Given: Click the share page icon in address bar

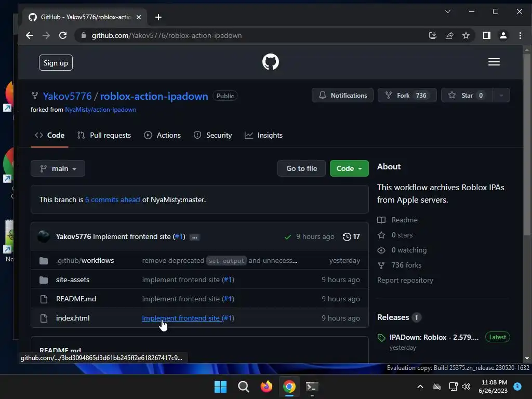Looking at the screenshot, I should pyautogui.click(x=449, y=35).
